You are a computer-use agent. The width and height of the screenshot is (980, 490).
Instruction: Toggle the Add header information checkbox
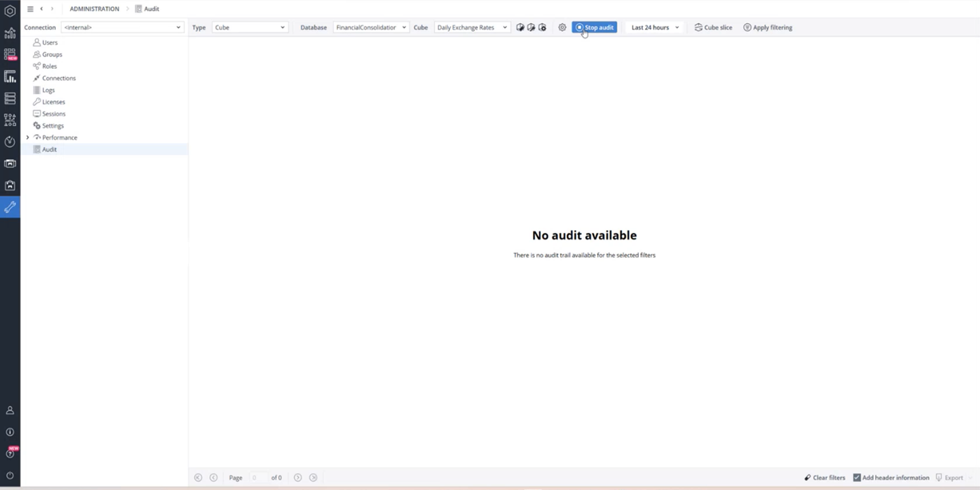(857, 478)
